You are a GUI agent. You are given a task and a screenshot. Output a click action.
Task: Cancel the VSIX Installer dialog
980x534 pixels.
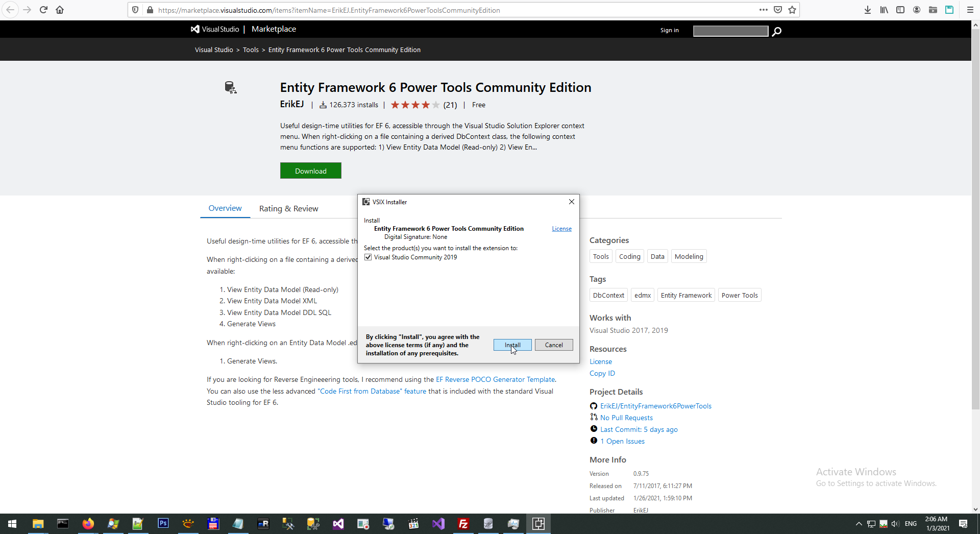click(554, 345)
